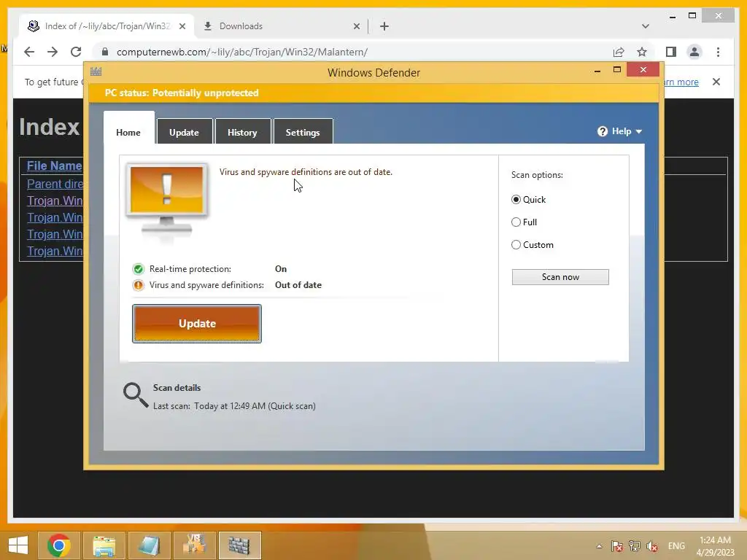Go forward in Chrome browser
The image size is (747, 560).
click(53, 52)
